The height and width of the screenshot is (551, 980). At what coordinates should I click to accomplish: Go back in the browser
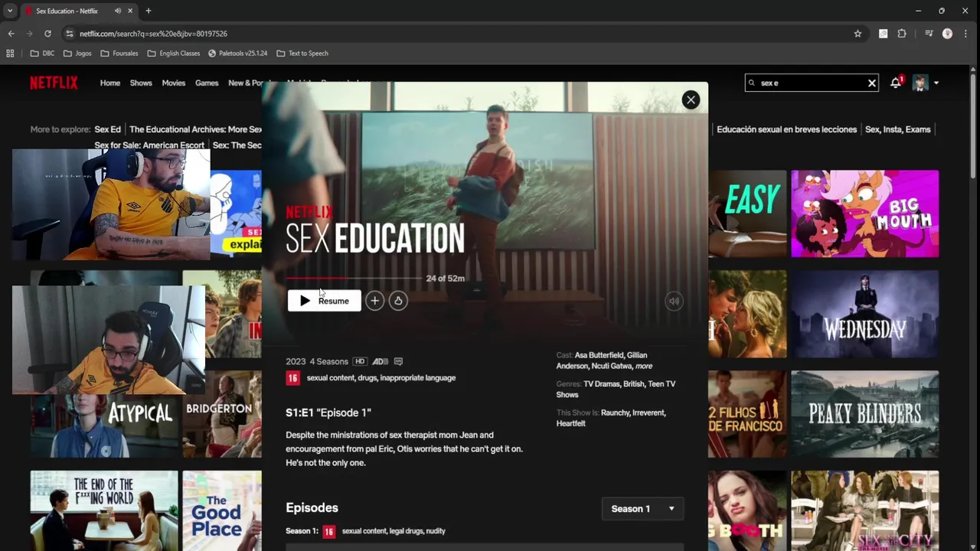(11, 34)
